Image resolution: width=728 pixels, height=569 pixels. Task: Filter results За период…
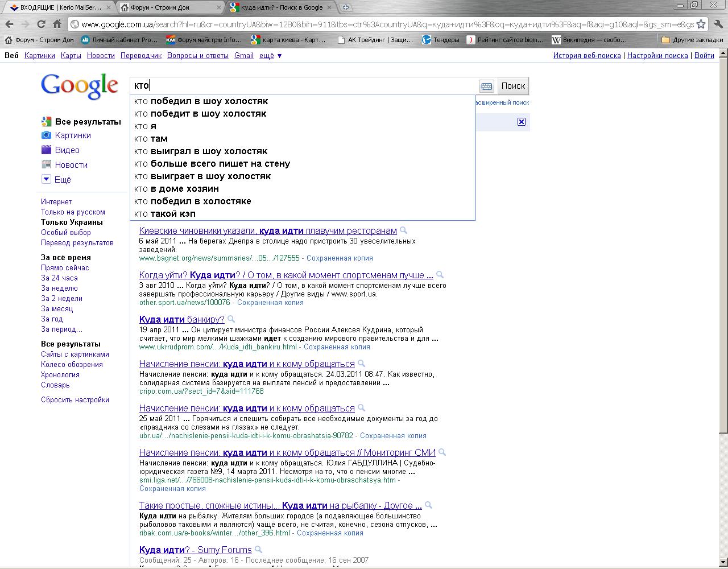(61, 329)
